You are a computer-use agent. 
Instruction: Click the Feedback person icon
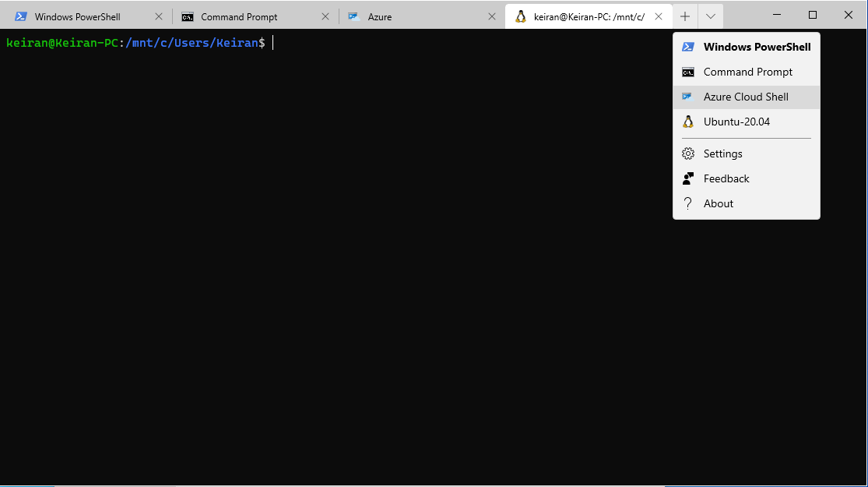coord(688,178)
